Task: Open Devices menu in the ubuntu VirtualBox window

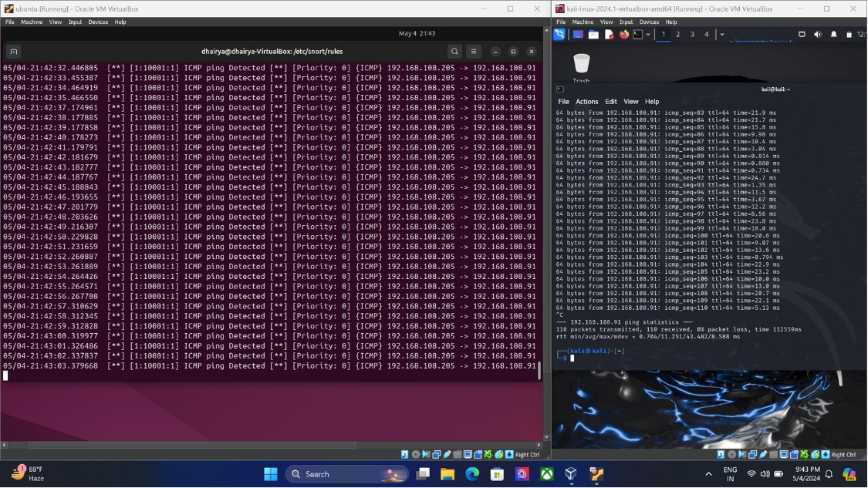Action: point(98,22)
